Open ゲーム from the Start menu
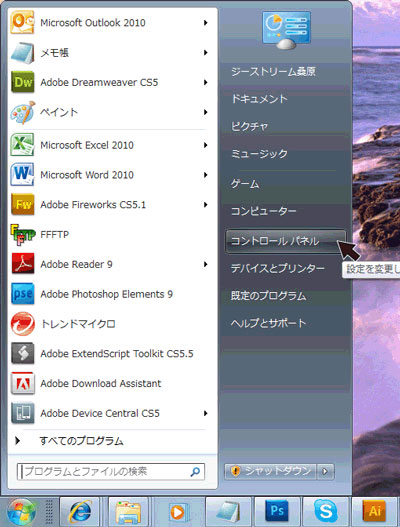 pyautogui.click(x=245, y=184)
